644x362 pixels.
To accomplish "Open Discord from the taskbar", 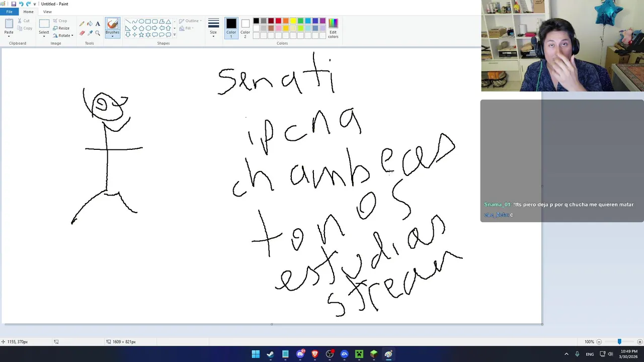I will click(x=300, y=354).
